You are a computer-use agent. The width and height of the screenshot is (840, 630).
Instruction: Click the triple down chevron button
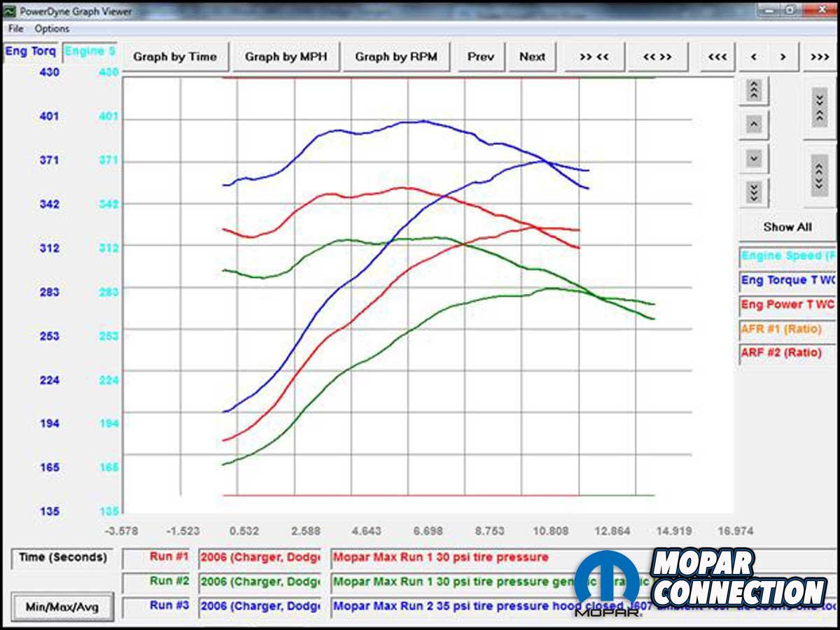coord(753,192)
